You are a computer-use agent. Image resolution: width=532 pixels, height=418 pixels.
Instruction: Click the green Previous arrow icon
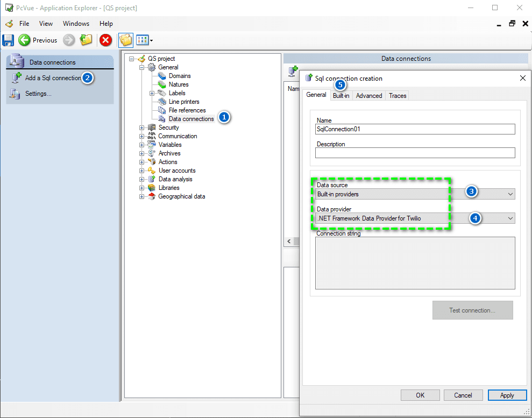pos(24,40)
